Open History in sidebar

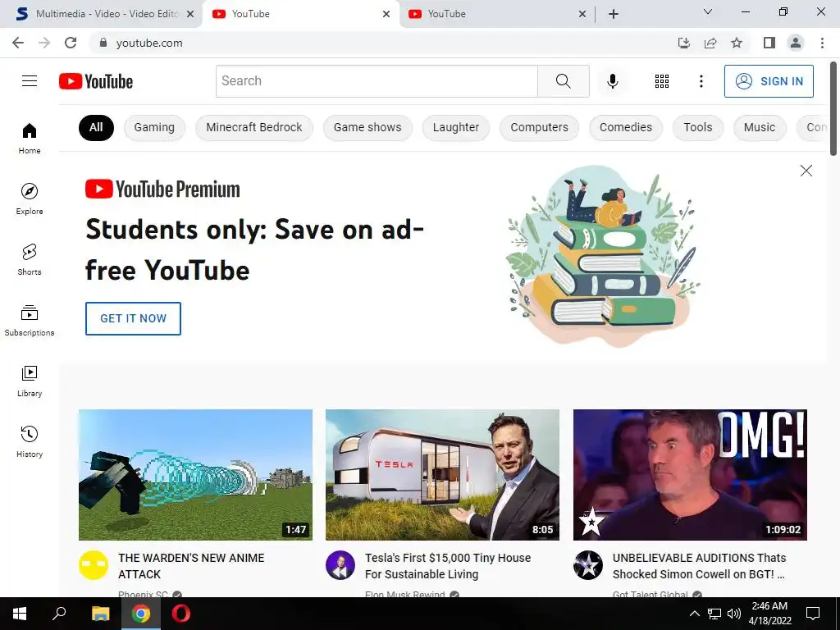30,441
